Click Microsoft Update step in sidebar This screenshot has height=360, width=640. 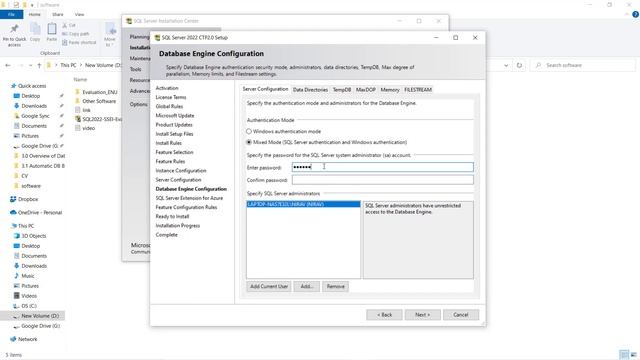tap(175, 116)
